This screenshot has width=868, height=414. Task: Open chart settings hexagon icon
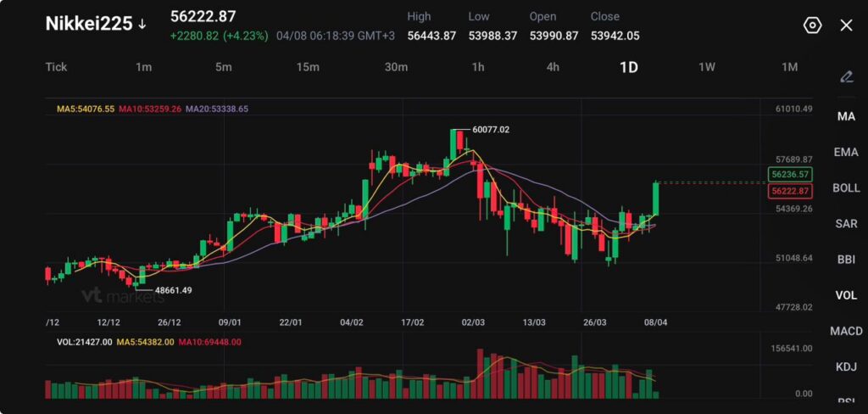812,25
